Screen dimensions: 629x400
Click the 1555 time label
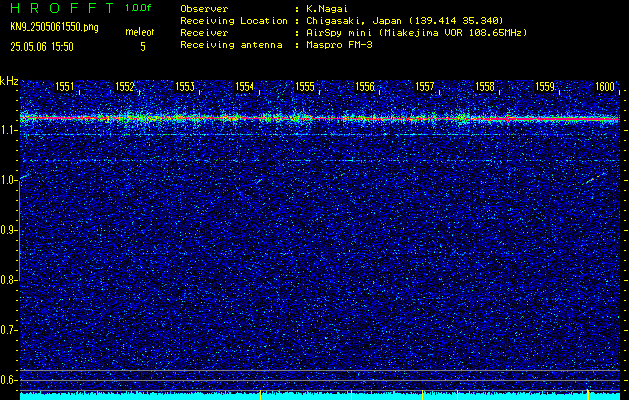[304, 86]
